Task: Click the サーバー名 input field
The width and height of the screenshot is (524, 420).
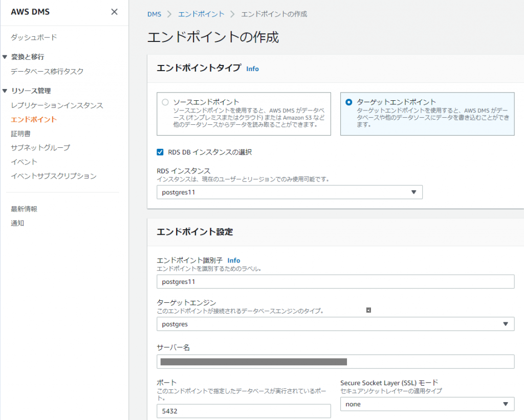Action: (336, 362)
